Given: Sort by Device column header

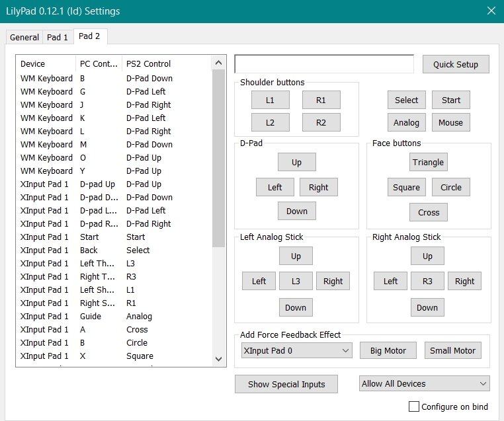Looking at the screenshot, I should tap(46, 63).
